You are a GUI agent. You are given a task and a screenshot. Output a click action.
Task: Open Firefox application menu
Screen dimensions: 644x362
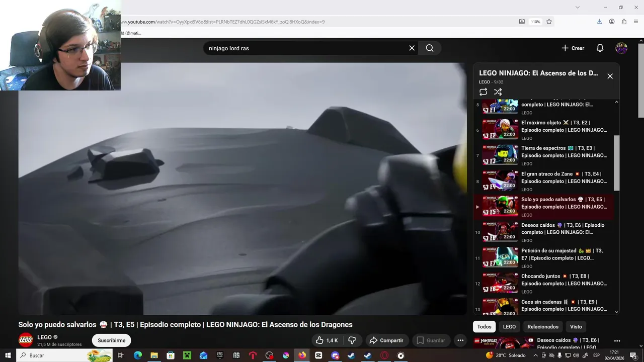click(x=636, y=22)
